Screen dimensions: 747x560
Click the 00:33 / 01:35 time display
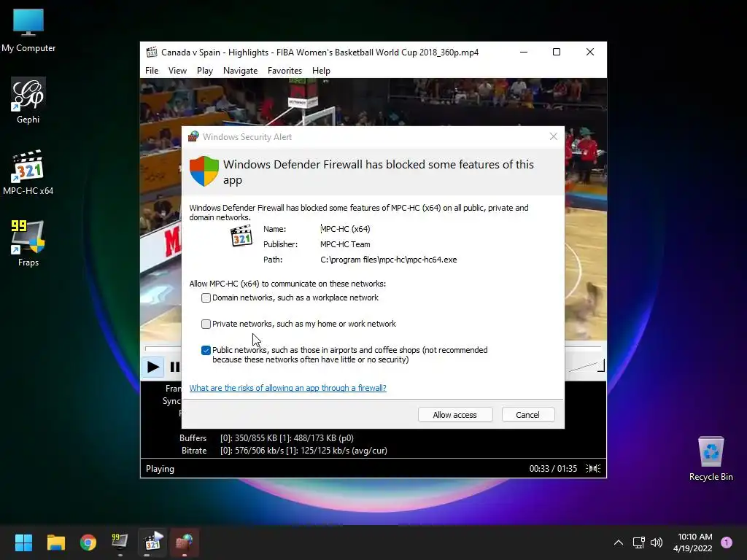click(553, 469)
